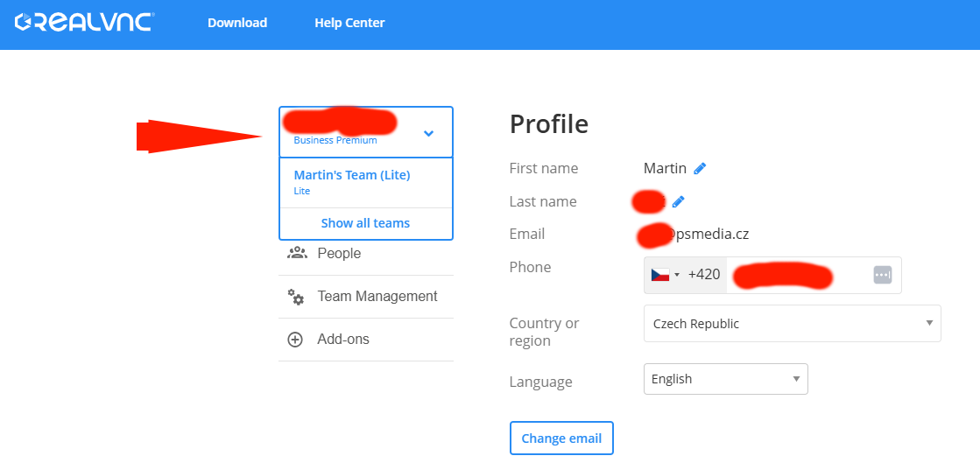Image resolution: width=980 pixels, height=463 pixels.
Task: Open the Country or region dropdown
Action: point(792,324)
